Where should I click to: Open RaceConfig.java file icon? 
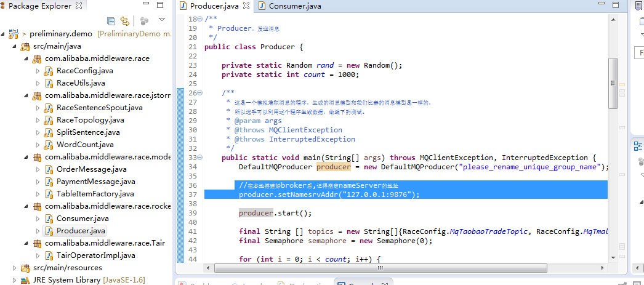coord(49,71)
